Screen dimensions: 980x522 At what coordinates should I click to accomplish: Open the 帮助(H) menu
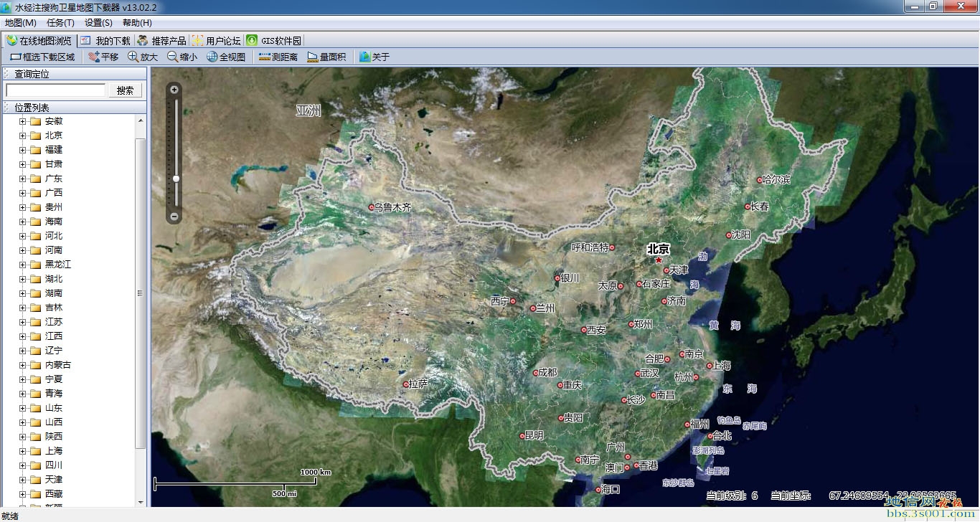point(137,23)
